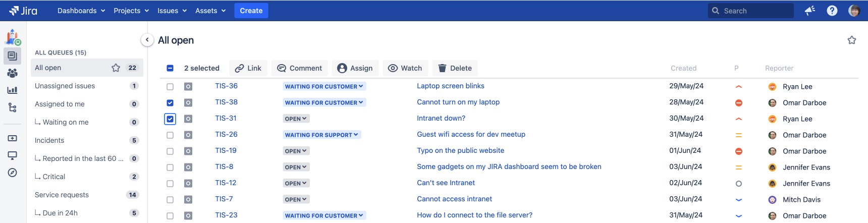Star the All open queue page
The width and height of the screenshot is (868, 223).
coord(852,40)
